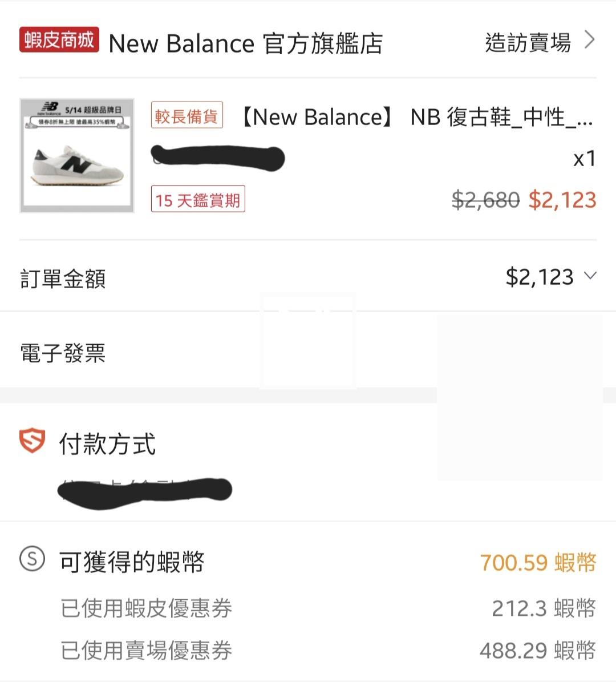Open the 電子發票 e-invoice row
Image resolution: width=616 pixels, height=682 pixels.
[63, 353]
